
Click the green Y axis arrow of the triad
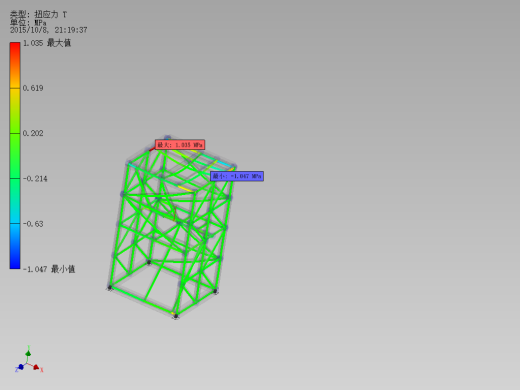pyautogui.click(x=28, y=353)
